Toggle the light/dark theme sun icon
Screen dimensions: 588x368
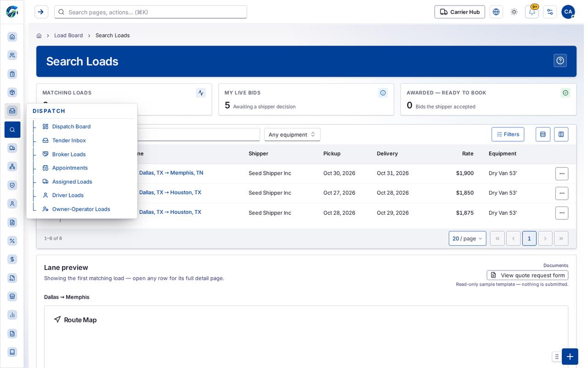pos(514,12)
